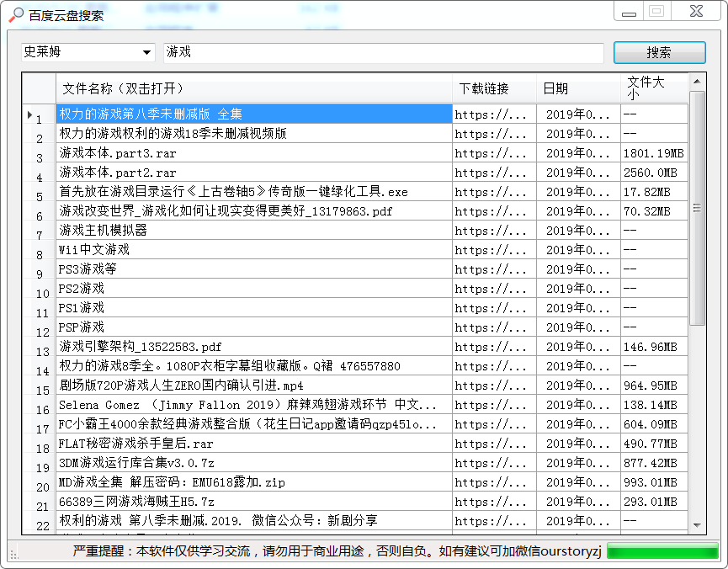Image resolution: width=728 pixels, height=569 pixels.
Task: Click the 下载链接 column header
Action: click(495, 88)
